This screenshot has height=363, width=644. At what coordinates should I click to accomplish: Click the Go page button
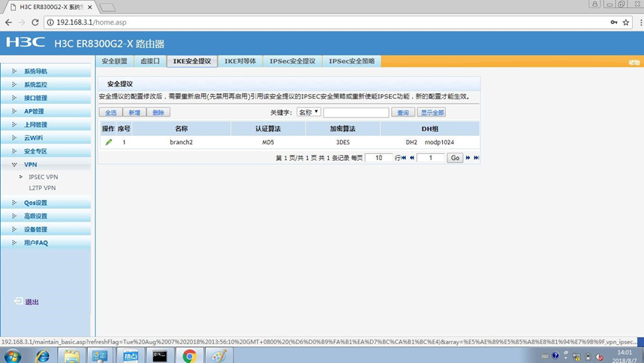tap(455, 158)
